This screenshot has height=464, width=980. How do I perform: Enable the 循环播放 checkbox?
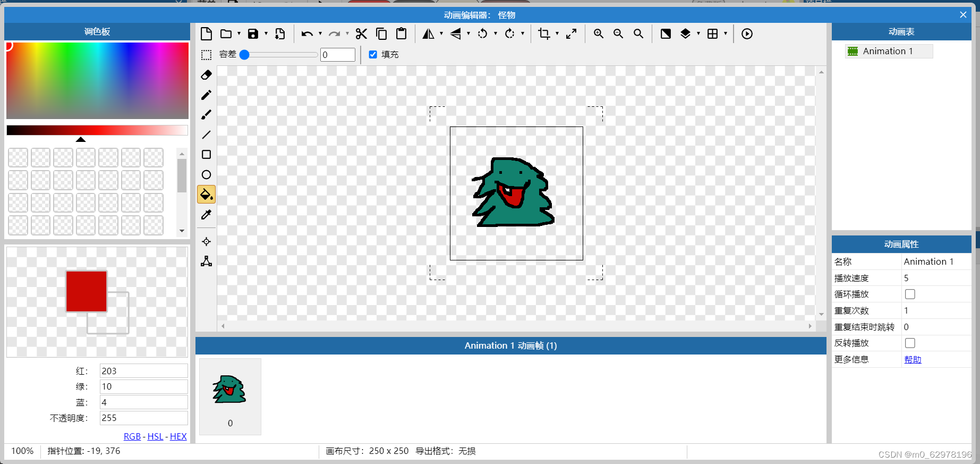point(910,294)
